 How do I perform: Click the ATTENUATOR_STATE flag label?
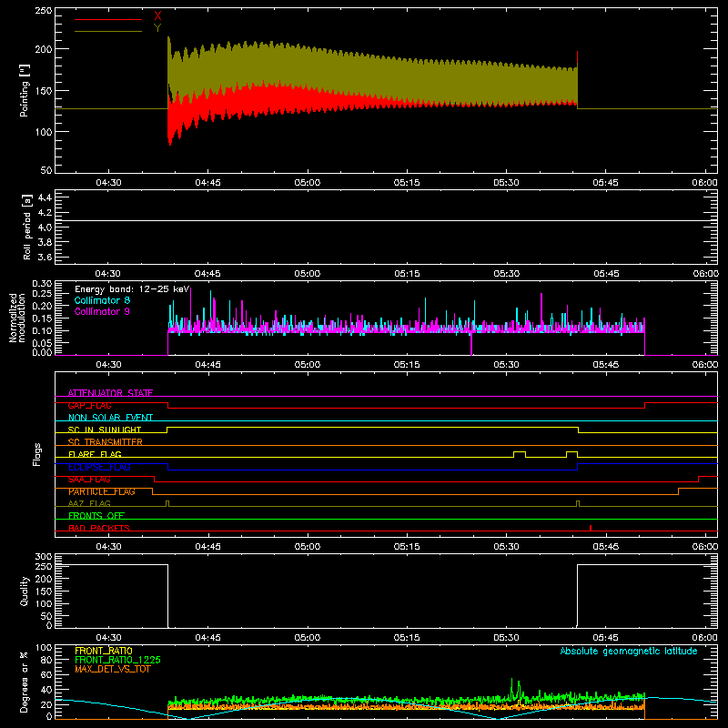110,393
